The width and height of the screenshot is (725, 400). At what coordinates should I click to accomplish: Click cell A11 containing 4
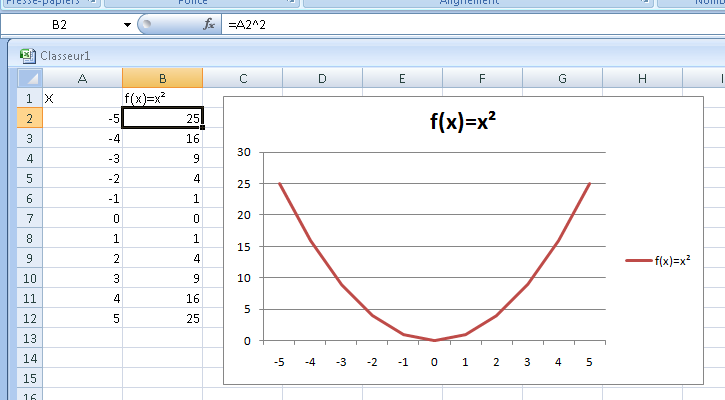click(x=82, y=298)
